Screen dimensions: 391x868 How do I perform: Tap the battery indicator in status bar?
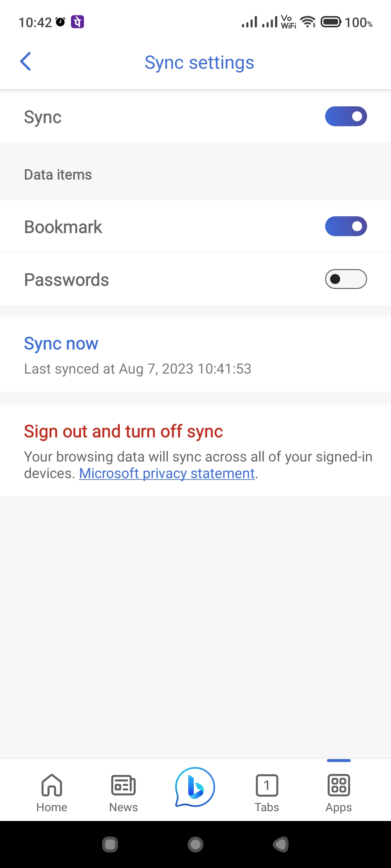pyautogui.click(x=331, y=22)
